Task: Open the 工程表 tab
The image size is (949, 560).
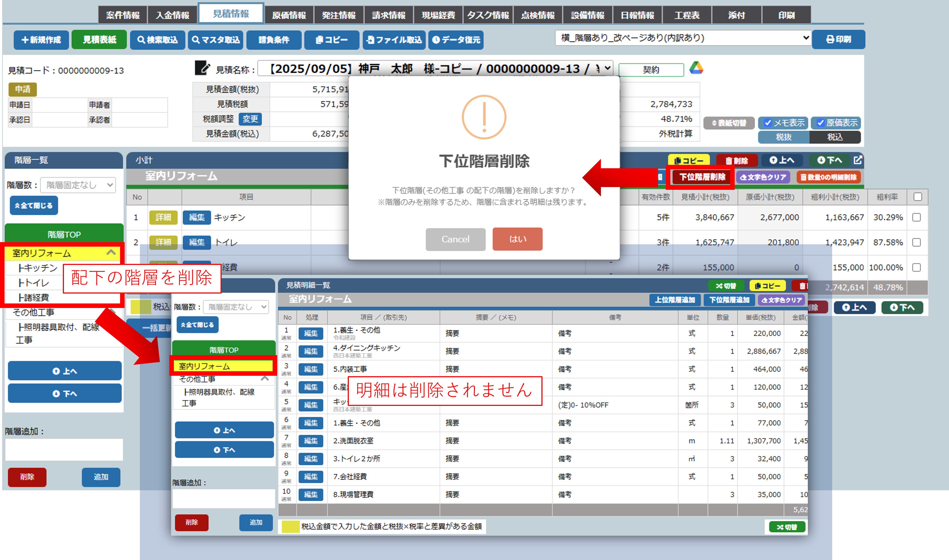Action: [x=687, y=15]
